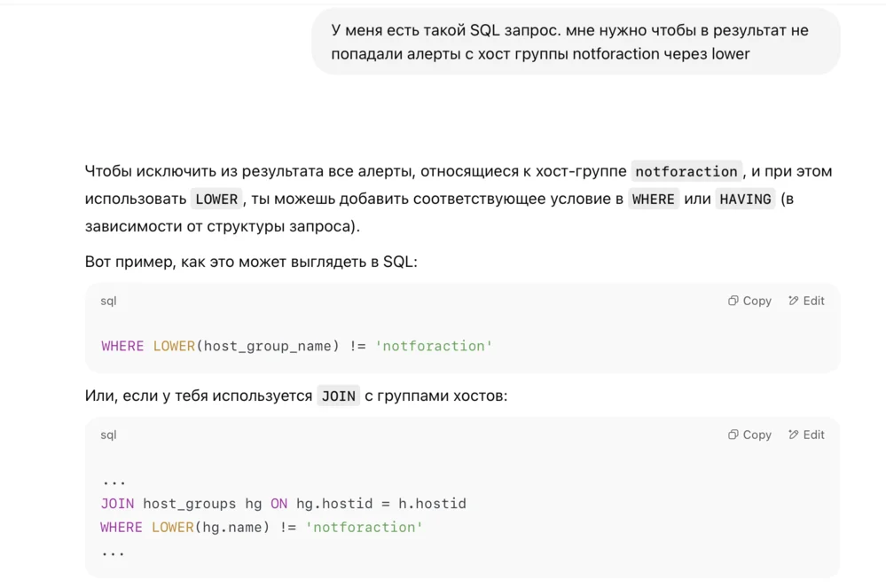Click the sql language label of second code block
Screen dimensions: 886x588
[108, 435]
